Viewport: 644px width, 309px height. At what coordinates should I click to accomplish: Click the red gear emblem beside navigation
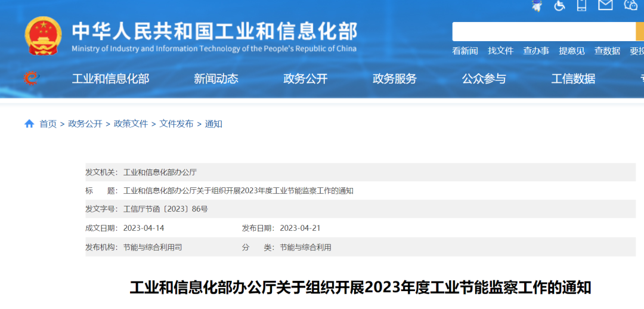(31, 78)
